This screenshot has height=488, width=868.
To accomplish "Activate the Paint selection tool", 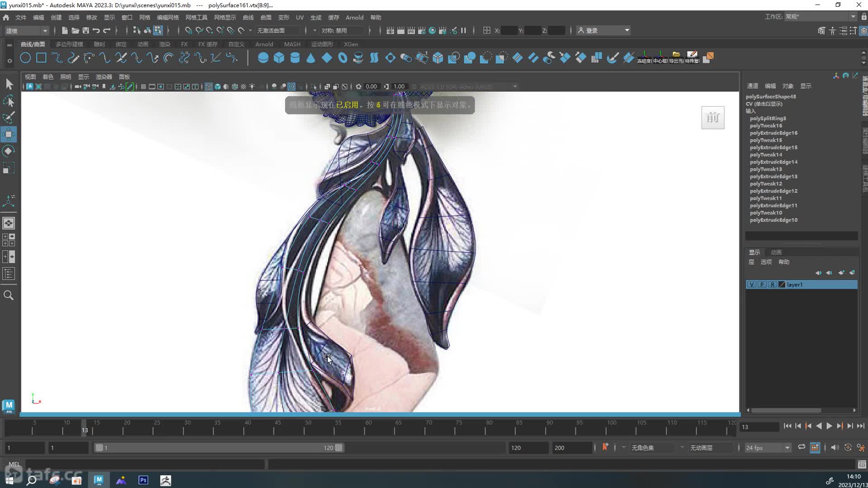I will 9,117.
